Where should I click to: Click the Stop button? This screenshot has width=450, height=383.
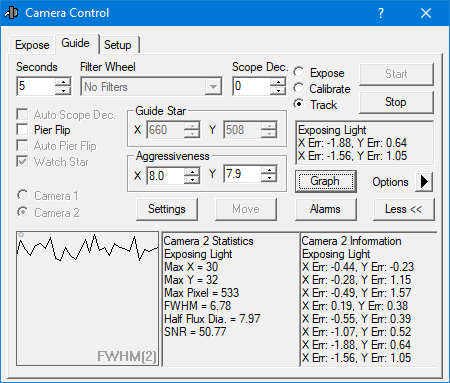point(396,102)
